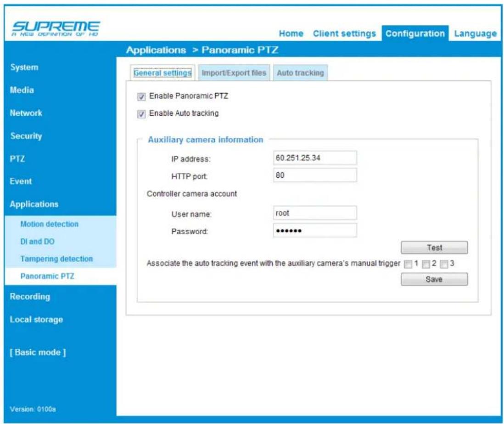Open PTZ in sidebar
The image size is (504, 424).
point(17,158)
